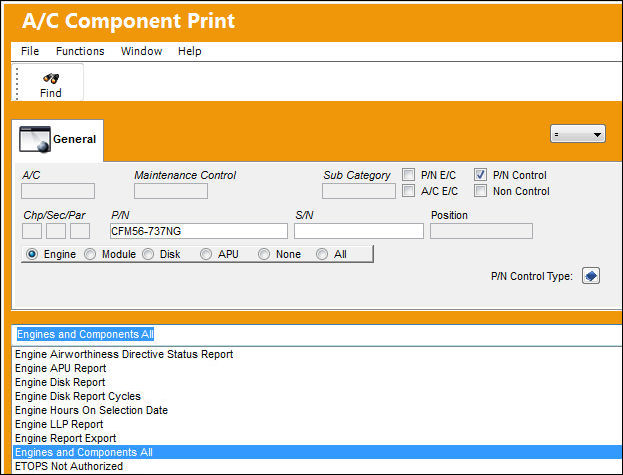The image size is (623, 475).
Task: Select the Disk radio button
Action: [148, 254]
